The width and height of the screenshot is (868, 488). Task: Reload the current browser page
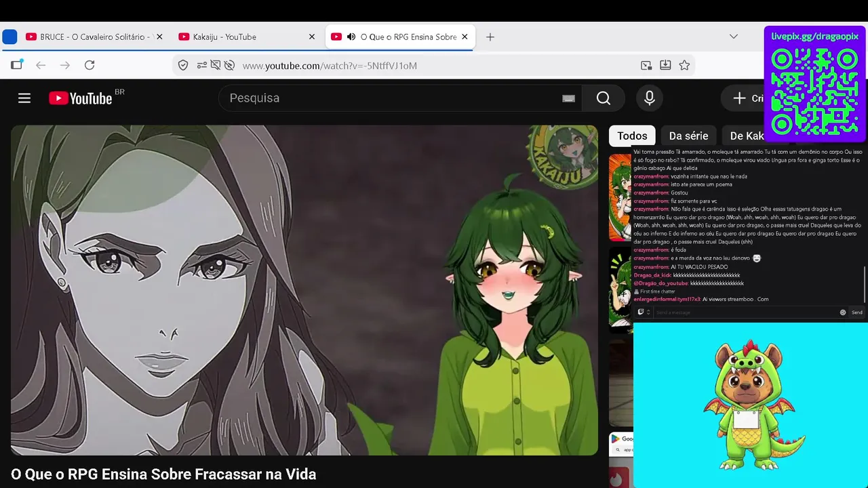(90, 65)
